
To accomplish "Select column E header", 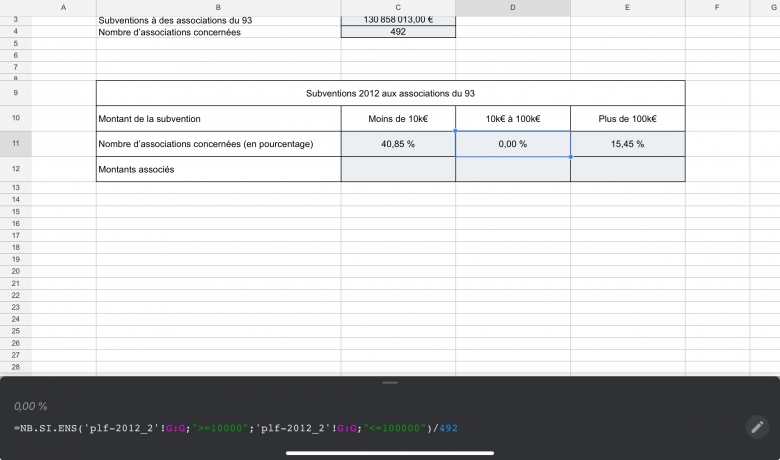I will 627,7.
